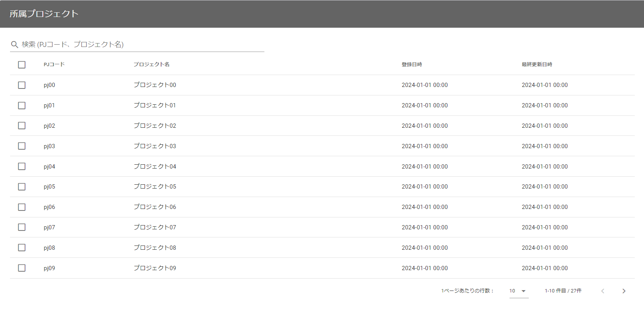Go to next page of projects
Screen dimensions: 644x309
coord(624,291)
